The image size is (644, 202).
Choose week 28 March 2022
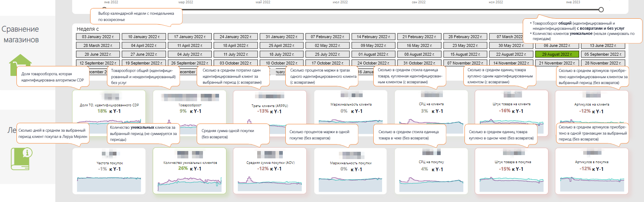pos(98,45)
